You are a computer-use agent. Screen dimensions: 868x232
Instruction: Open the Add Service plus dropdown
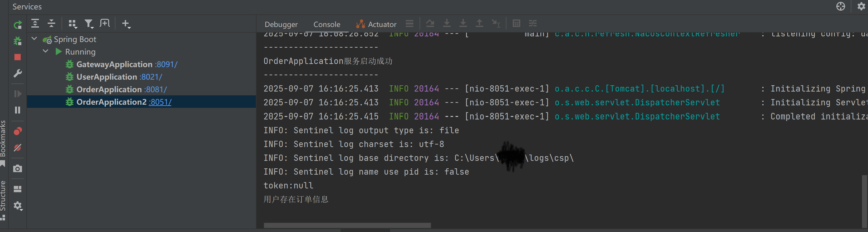coord(126,24)
